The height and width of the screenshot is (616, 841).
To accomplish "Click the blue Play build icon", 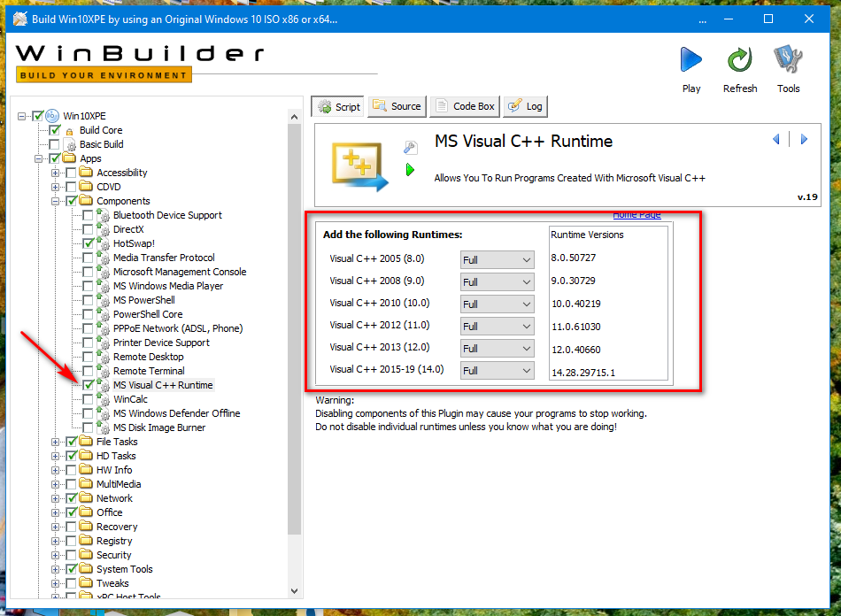I will (691, 59).
